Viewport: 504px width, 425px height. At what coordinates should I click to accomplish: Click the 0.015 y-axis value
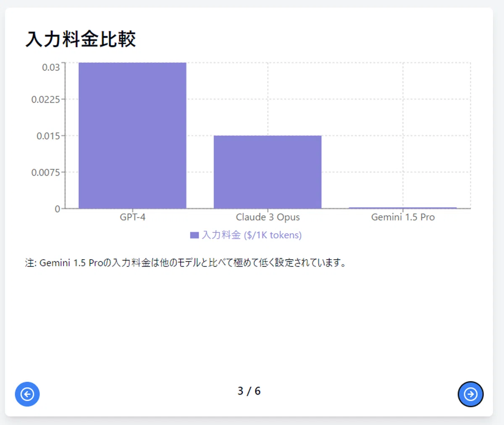tap(48, 136)
